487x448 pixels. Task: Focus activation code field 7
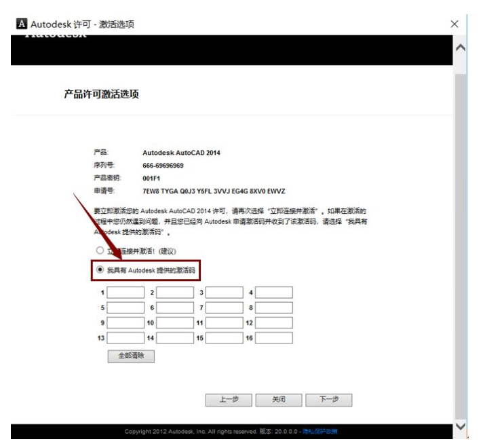[225, 307]
